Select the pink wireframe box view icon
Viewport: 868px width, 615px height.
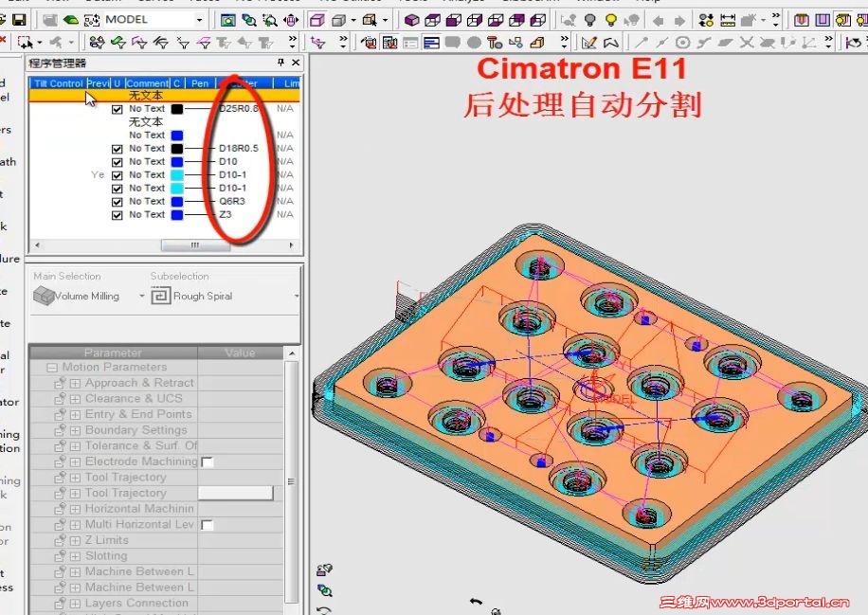click(316, 21)
